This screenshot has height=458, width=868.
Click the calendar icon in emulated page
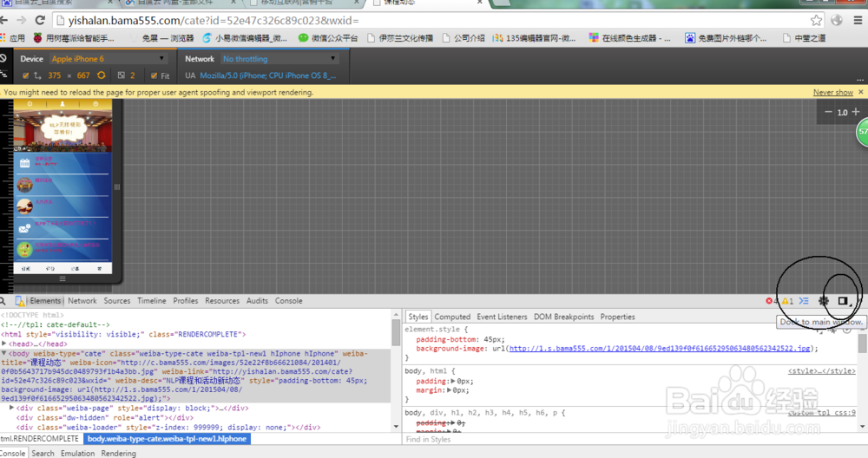[x=24, y=162]
